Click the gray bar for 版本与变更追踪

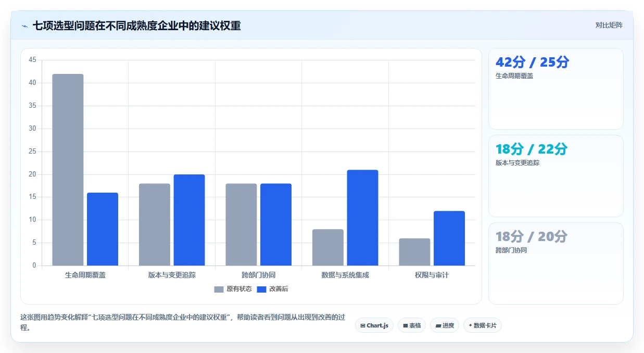click(x=155, y=224)
